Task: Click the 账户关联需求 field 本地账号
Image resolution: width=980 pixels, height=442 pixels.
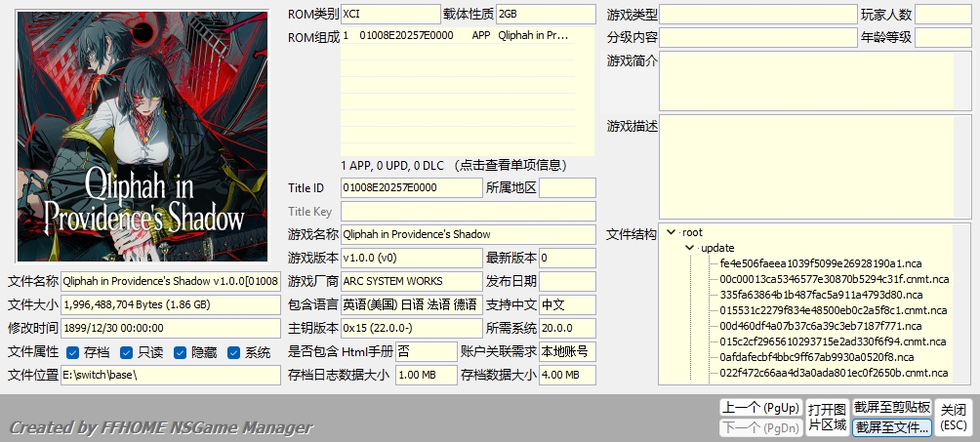Action: tap(567, 351)
